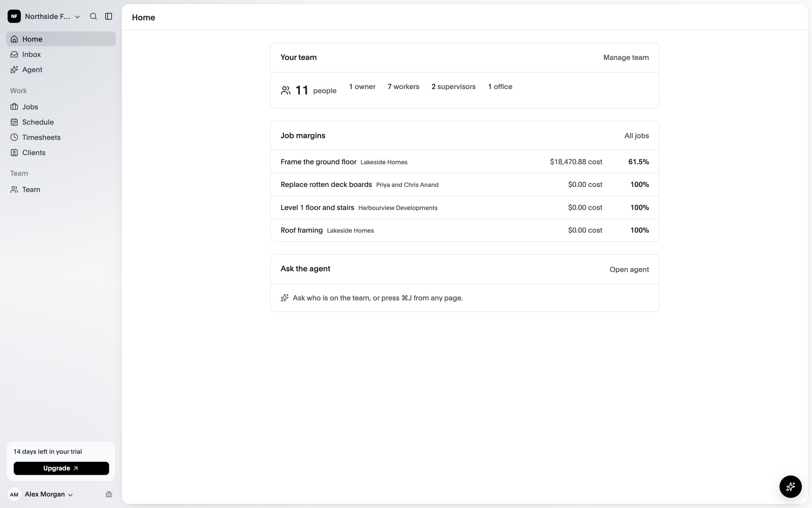Click the 7 workers count
Image resolution: width=812 pixels, height=508 pixels.
(x=403, y=87)
